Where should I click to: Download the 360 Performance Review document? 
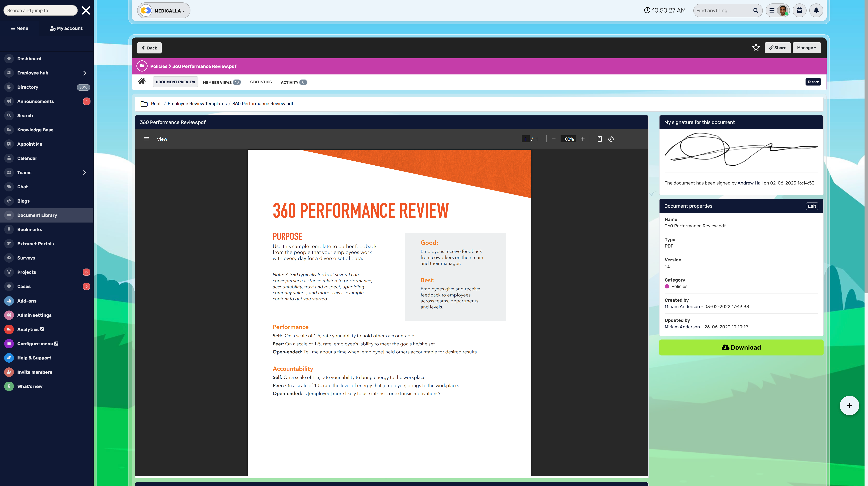pos(741,347)
